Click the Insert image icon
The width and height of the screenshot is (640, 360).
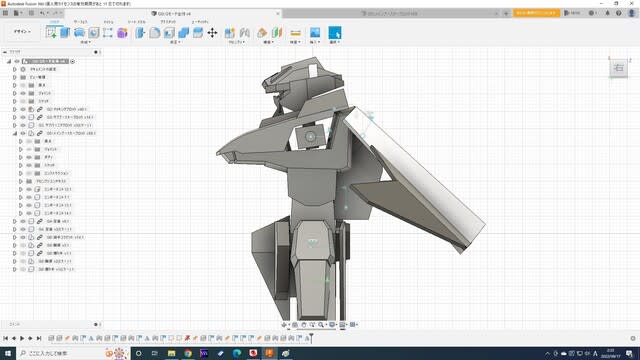coord(315,33)
